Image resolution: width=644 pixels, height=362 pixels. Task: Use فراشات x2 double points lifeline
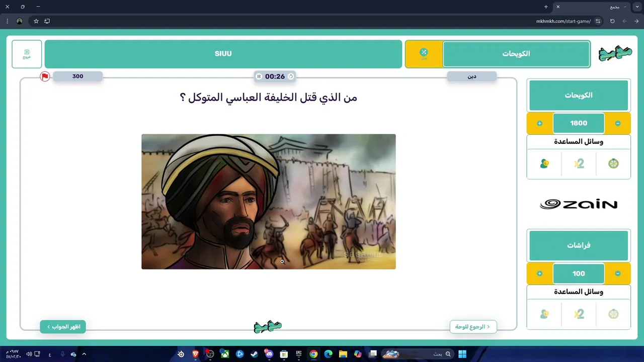(579, 314)
